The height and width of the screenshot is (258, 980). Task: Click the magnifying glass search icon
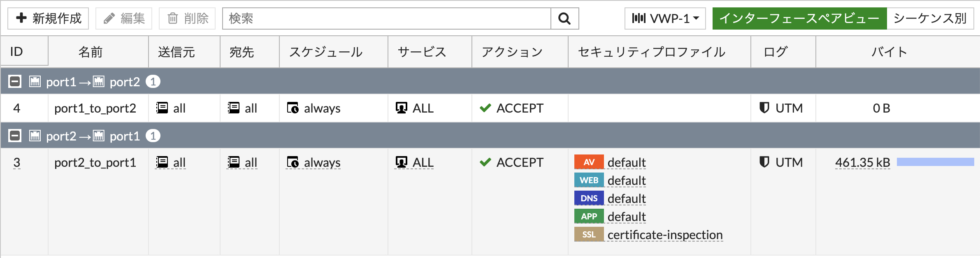click(x=564, y=18)
